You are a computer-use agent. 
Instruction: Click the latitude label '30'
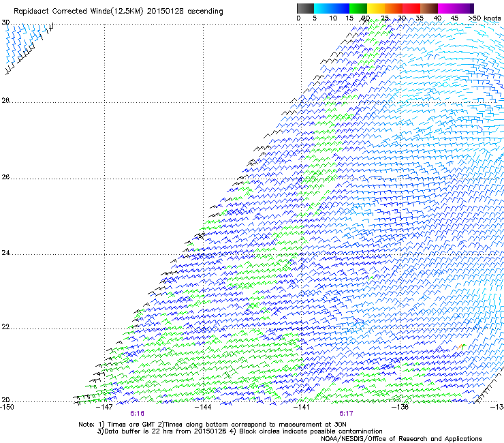[5, 22]
